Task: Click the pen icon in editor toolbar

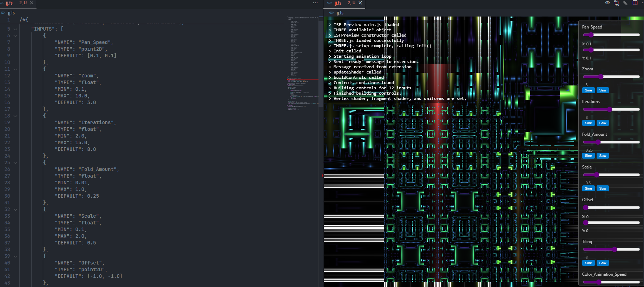Action: pyautogui.click(x=625, y=3)
